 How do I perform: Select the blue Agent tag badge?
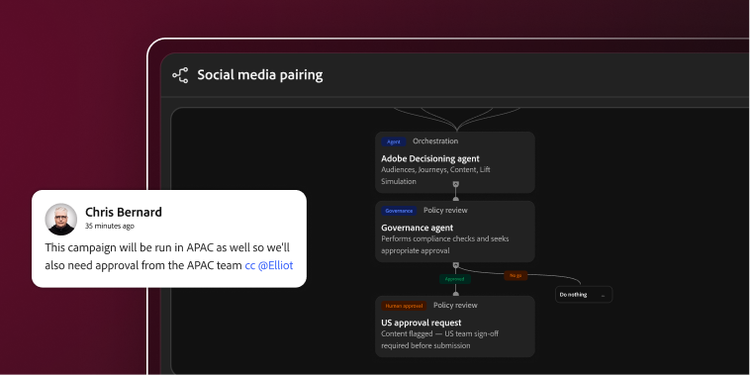pyautogui.click(x=394, y=142)
